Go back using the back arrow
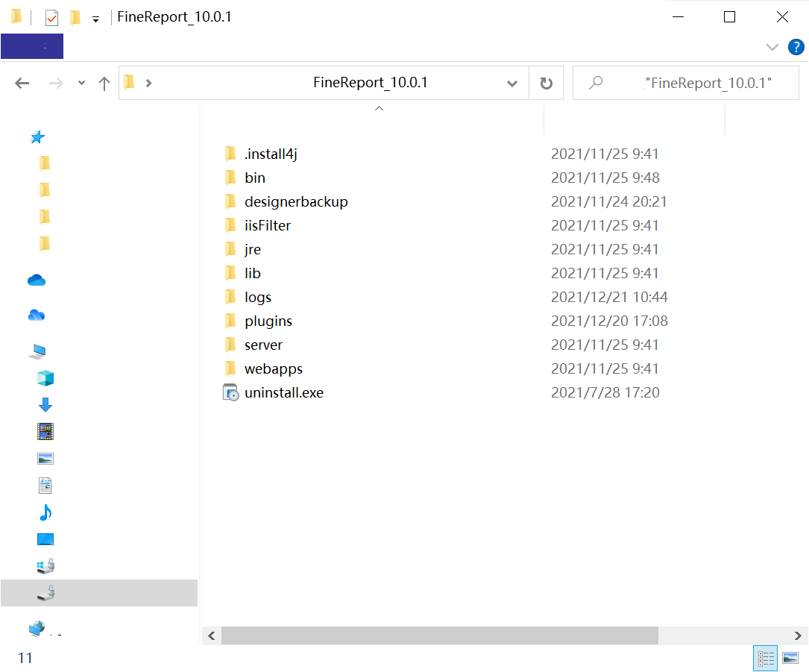The height and width of the screenshot is (672, 809). [x=22, y=83]
